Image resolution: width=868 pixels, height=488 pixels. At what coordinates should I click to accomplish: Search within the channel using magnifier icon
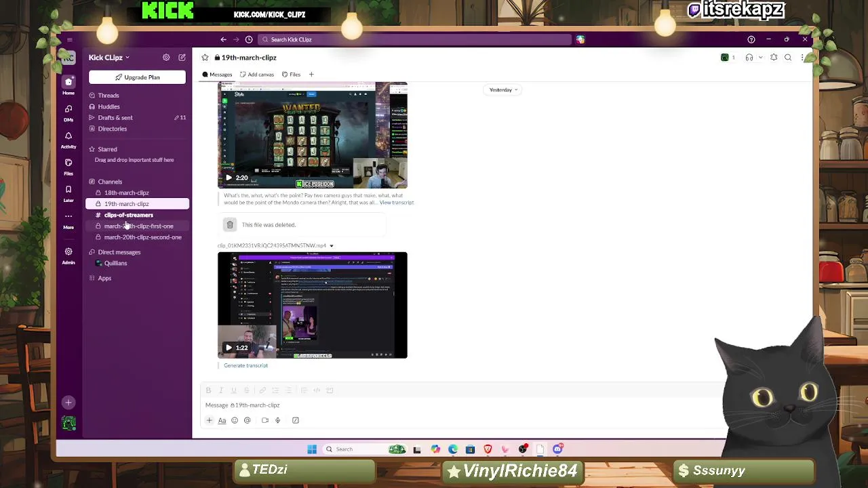[788, 58]
